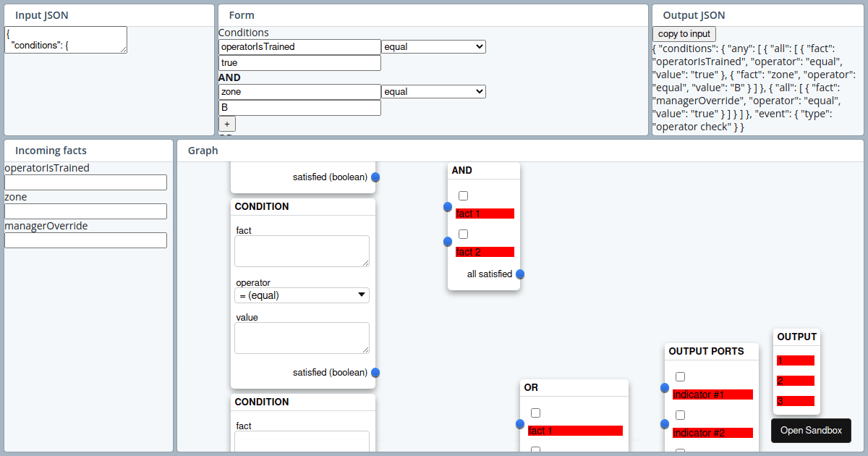The height and width of the screenshot is (456, 868).
Task: Toggle the AND node fact 1 checkbox
Action: coord(464,196)
